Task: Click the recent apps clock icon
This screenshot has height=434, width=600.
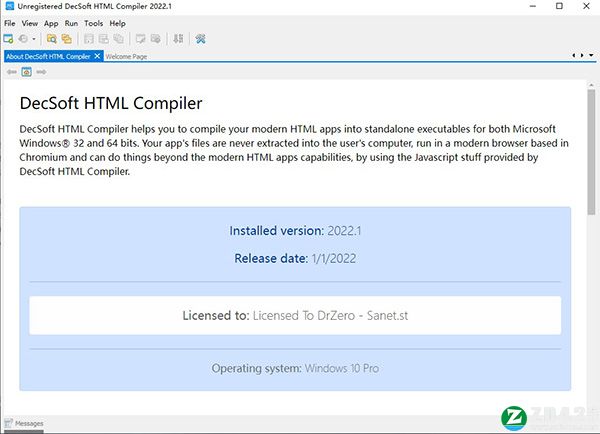Action: (x=23, y=39)
